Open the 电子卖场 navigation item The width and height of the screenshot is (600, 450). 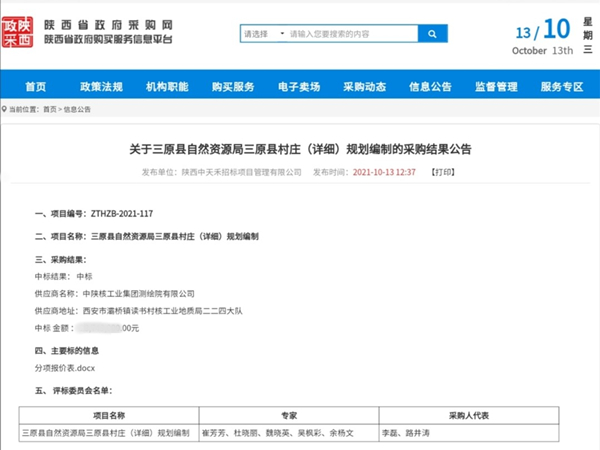[x=298, y=86]
